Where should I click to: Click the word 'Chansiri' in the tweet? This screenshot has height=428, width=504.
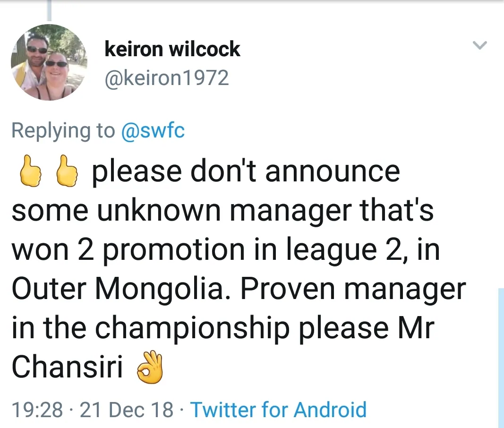pyautogui.click(x=67, y=367)
